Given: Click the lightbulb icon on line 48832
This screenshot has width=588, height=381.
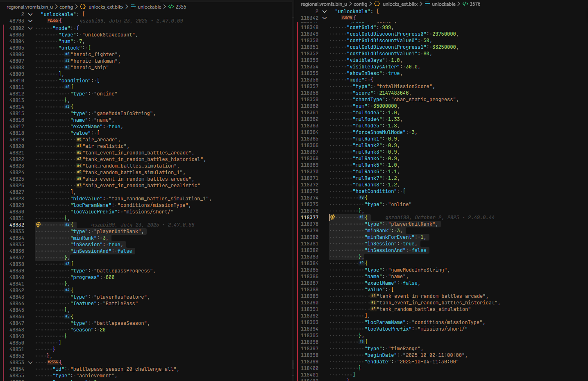Looking at the screenshot, I should 38,225.
